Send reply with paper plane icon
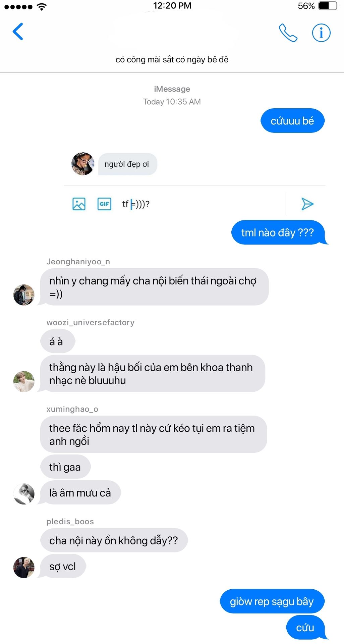The image size is (344, 644). [307, 204]
